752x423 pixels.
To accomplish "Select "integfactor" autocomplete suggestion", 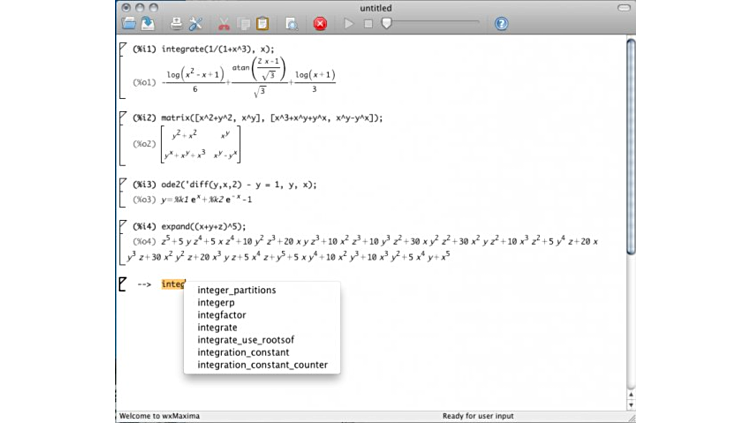I will [222, 315].
